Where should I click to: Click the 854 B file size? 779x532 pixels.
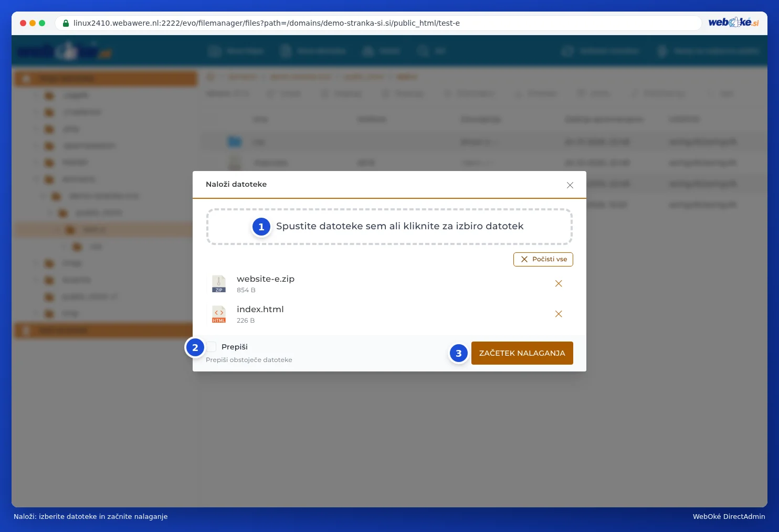(x=246, y=290)
